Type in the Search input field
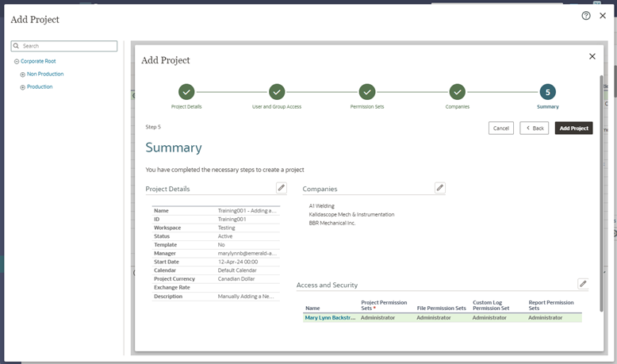This screenshot has width=617, height=364. [x=68, y=46]
